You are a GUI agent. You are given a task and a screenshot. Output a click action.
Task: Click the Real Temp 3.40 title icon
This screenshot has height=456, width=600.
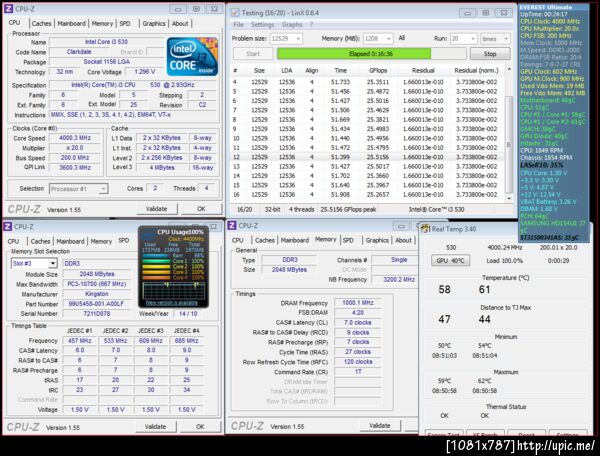[425, 229]
